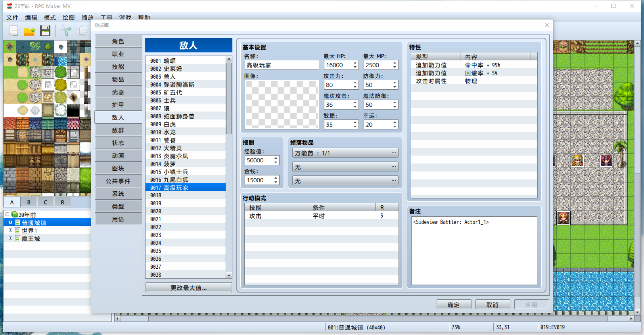Screen dimensions: 644x335
Task: Select the 命中率 + 95% trait row
Action: pos(474,65)
